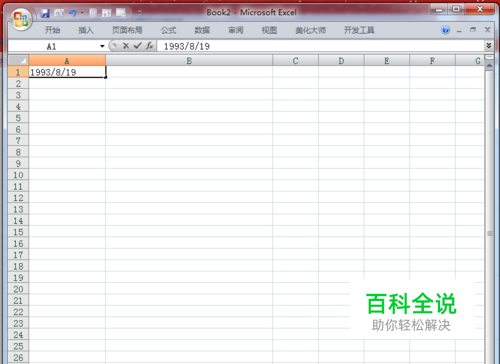Open Insert Function via the fx icon
The image size is (500, 364).
(149, 46)
